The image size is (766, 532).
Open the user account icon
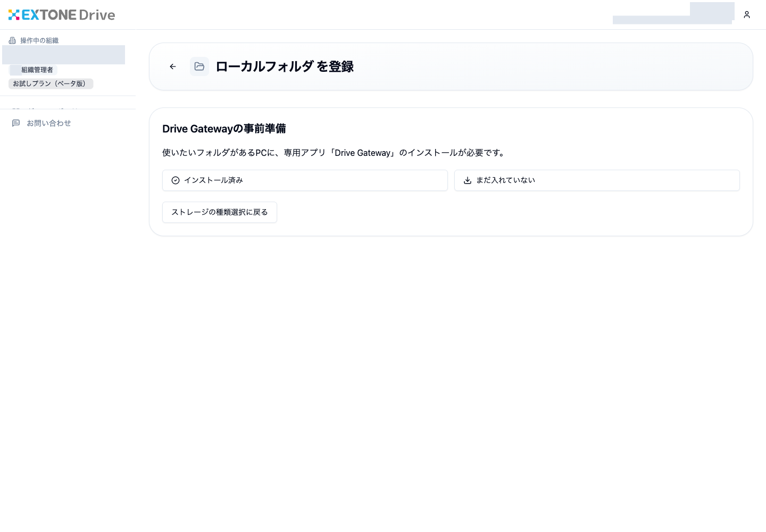click(x=747, y=15)
